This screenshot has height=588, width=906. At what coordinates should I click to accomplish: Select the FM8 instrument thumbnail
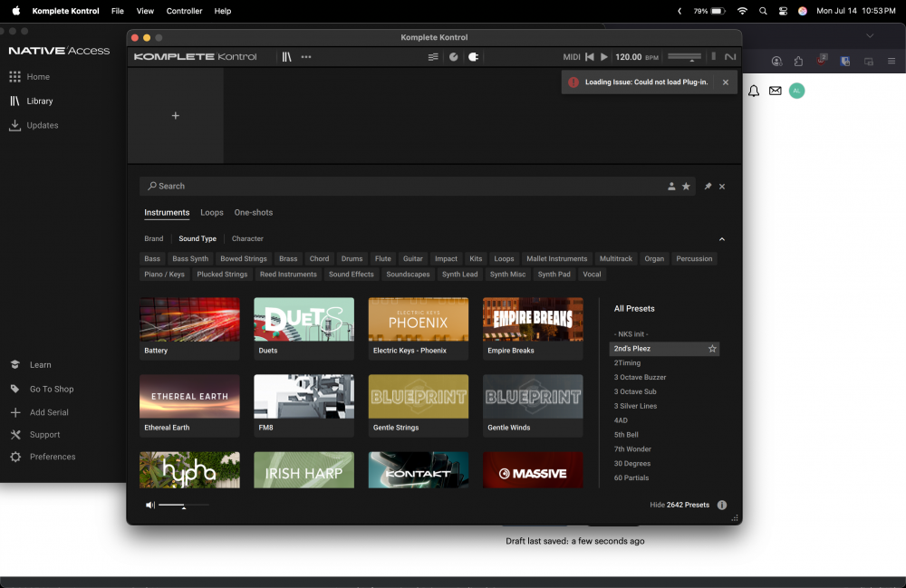304,406
